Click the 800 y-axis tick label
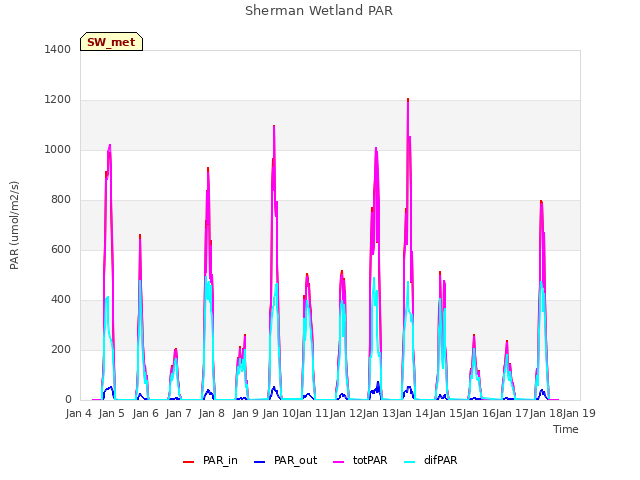Image resolution: width=640 pixels, height=480 pixels. 61,200
